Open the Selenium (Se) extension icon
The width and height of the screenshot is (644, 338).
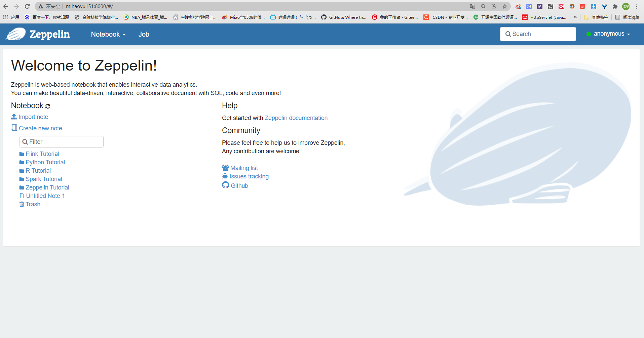click(x=551, y=6)
